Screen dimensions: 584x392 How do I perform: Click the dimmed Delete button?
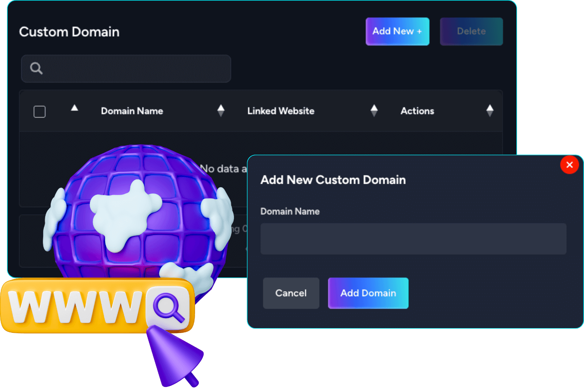click(471, 32)
